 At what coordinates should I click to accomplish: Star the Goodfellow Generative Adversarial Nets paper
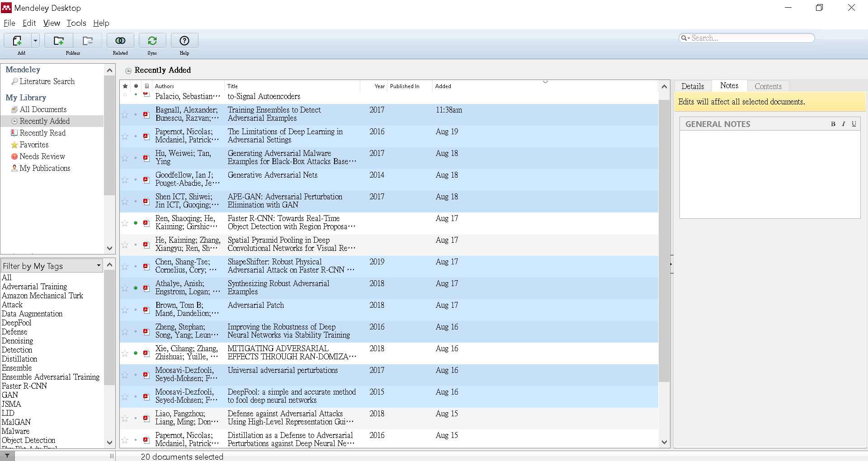tap(125, 180)
